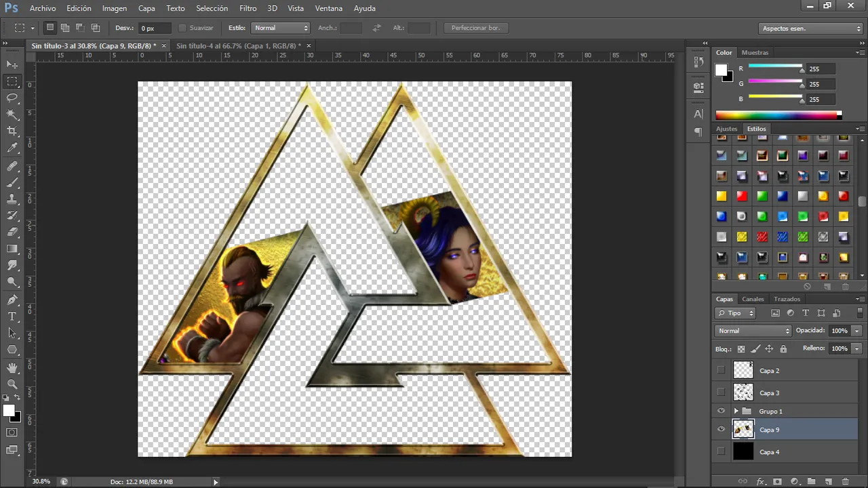Viewport: 868px width, 488px height.
Task: Select the Healing Brush tool
Action: [12, 166]
